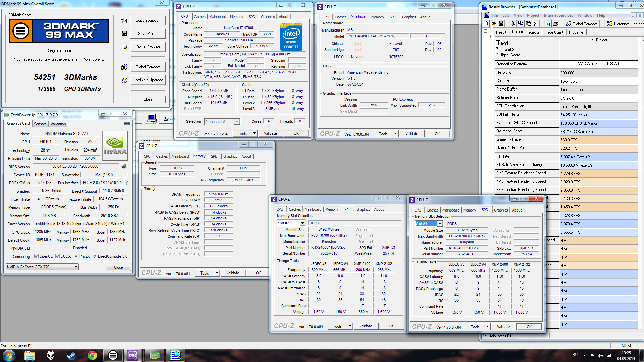
Task: Click the Delete X icon in Result Browser
Action: click(536, 23)
